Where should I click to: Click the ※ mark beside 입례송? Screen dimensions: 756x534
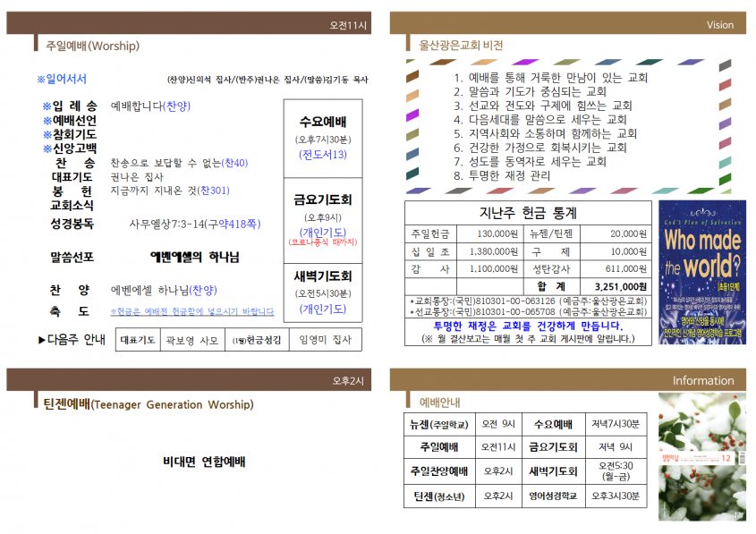[47, 106]
